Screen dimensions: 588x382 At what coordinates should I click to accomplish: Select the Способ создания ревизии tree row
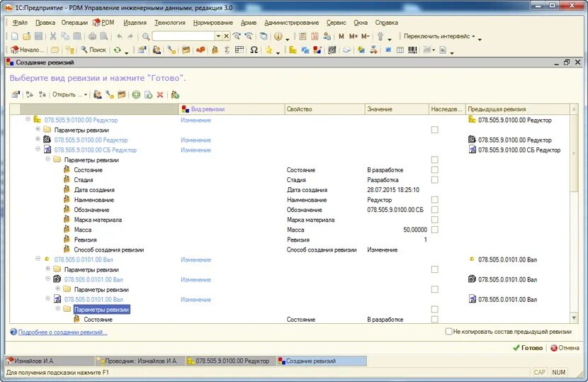pos(109,249)
